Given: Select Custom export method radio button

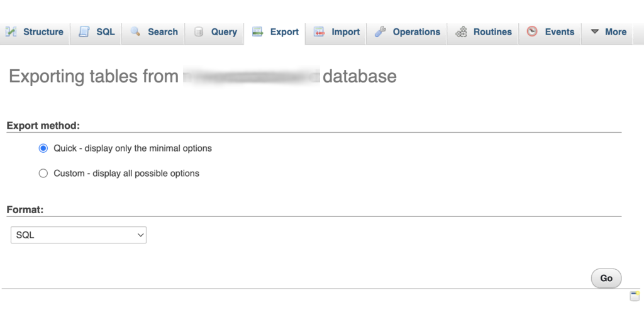Looking at the screenshot, I should pos(43,174).
